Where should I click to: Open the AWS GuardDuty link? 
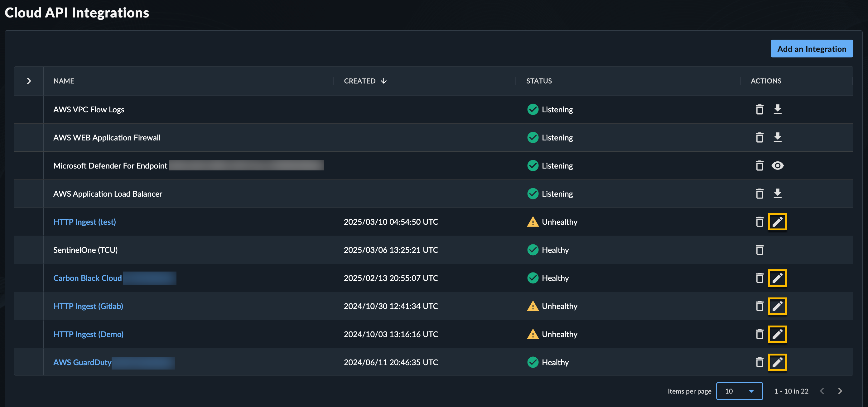[x=82, y=362]
